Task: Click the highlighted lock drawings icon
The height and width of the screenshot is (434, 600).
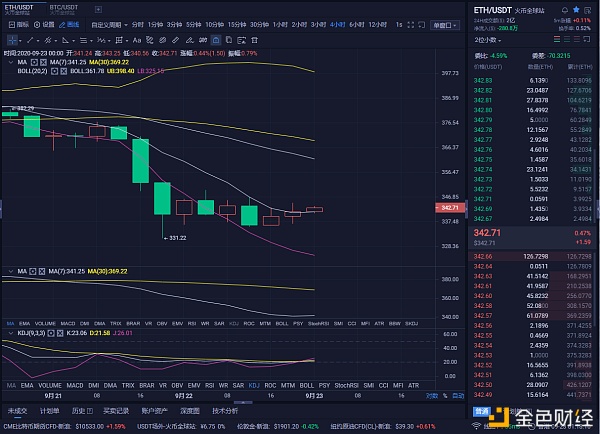Action: (x=216, y=40)
